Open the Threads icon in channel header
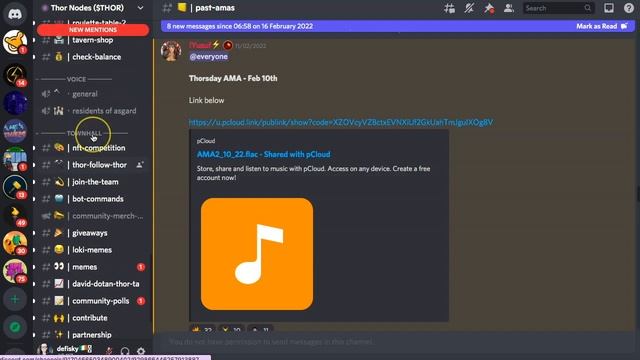640x360 pixels. click(449, 8)
